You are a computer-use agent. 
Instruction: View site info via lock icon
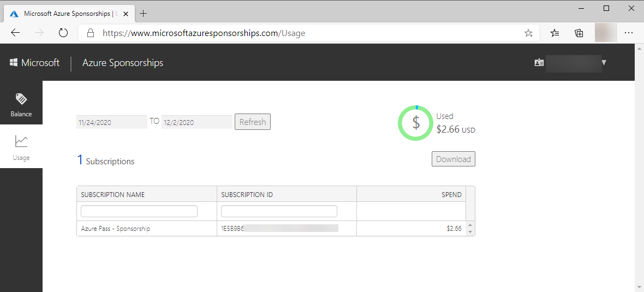tap(91, 33)
